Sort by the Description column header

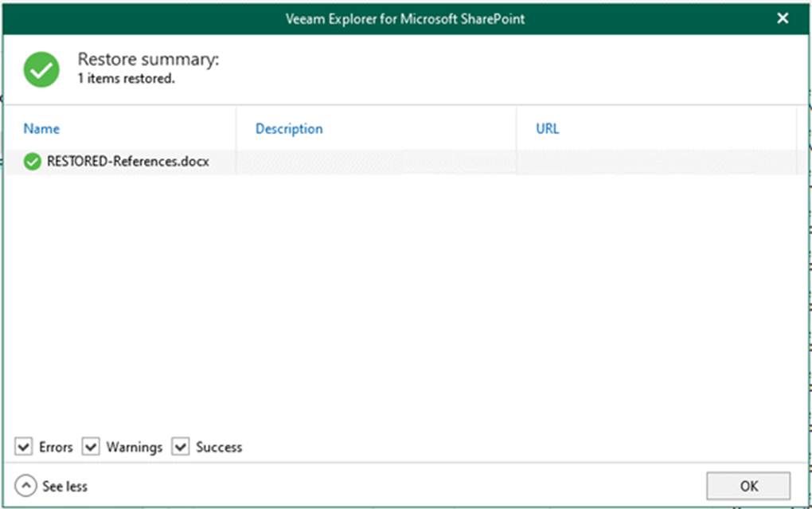[289, 128]
